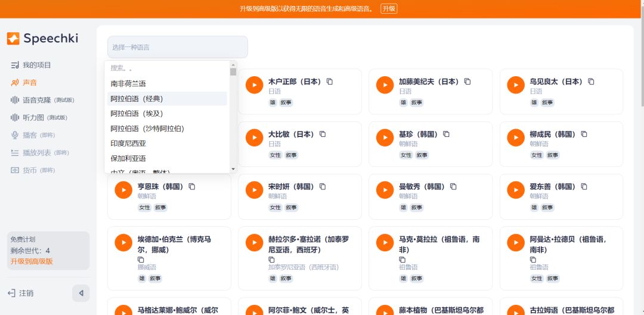Copy icon under 阿曼达•拉德贝 name

pos(532,260)
